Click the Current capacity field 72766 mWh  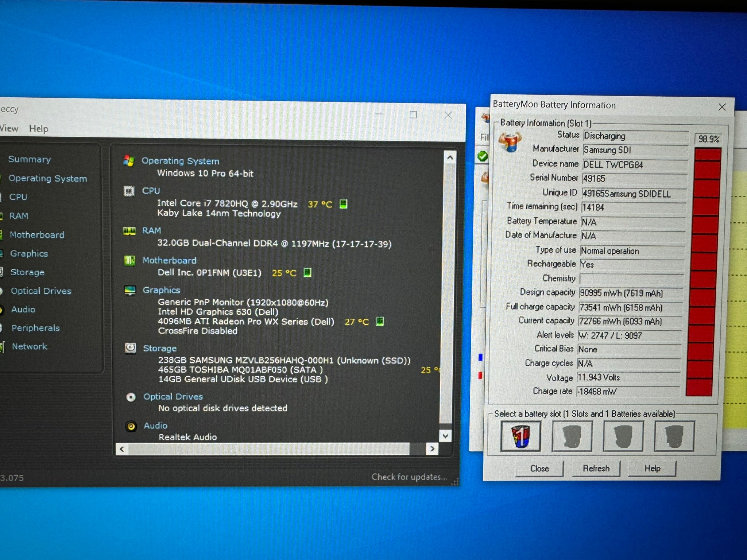[x=630, y=322]
